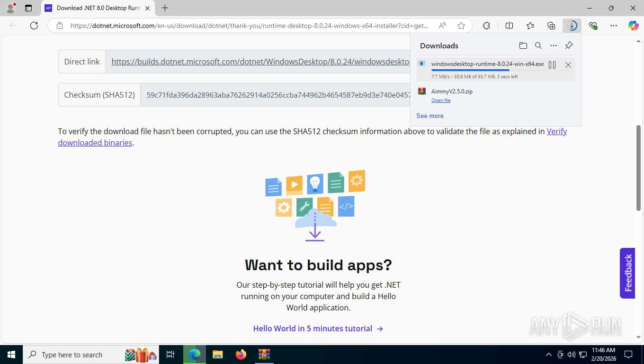Click the Want to build apps? heading
Image resolution: width=644 pixels, height=364 pixels.
pos(318,264)
